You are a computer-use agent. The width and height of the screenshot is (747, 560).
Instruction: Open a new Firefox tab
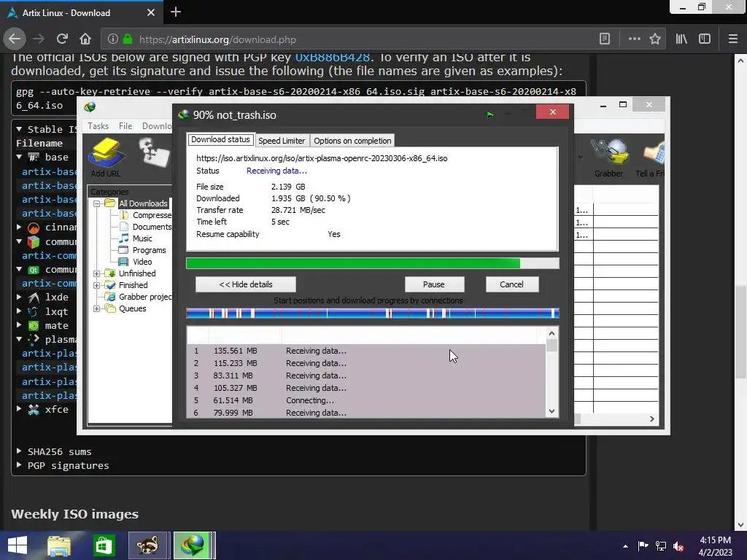tap(175, 12)
